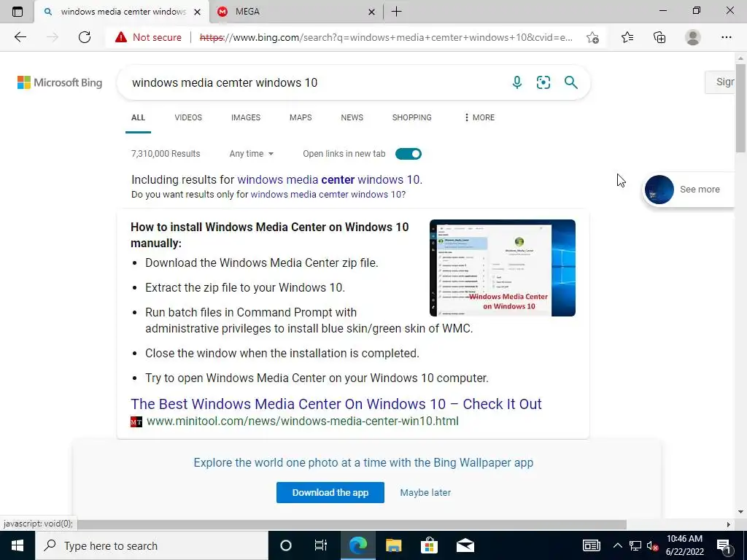Screen dimensions: 747x560
Task: Open The Best Windows Media Center result
Action: click(x=336, y=404)
